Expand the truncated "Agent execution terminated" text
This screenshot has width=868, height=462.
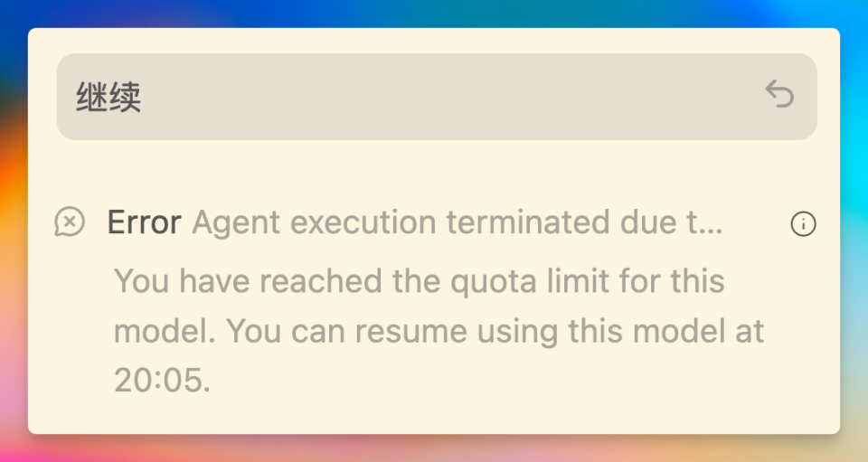click(457, 222)
